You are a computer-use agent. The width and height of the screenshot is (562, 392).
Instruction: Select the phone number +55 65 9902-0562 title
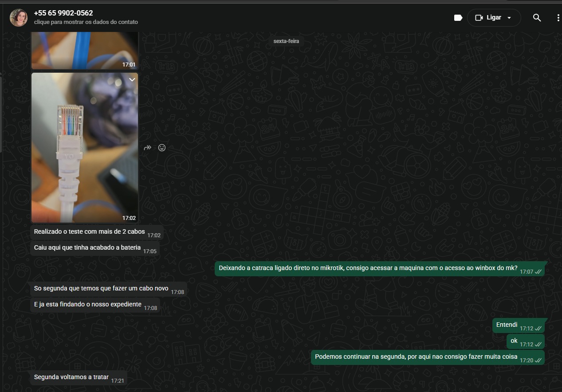tap(63, 13)
